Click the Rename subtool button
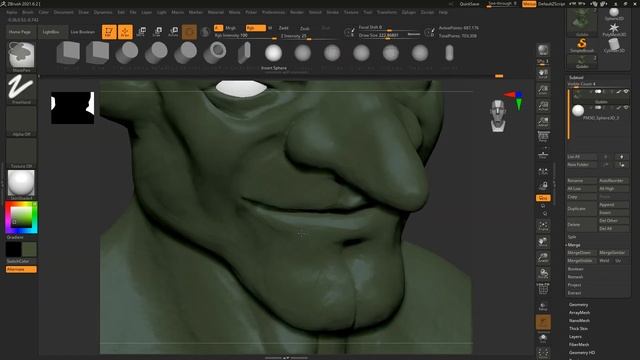This screenshot has width=640, height=360. (x=581, y=180)
